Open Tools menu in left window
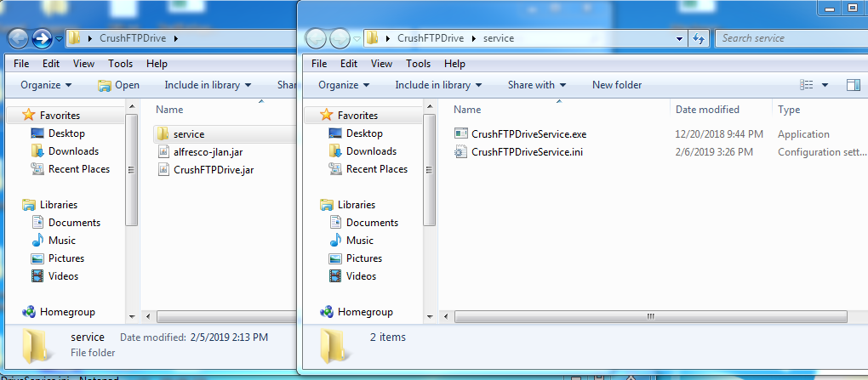Screen dimensions: 868x380 pyautogui.click(x=120, y=64)
